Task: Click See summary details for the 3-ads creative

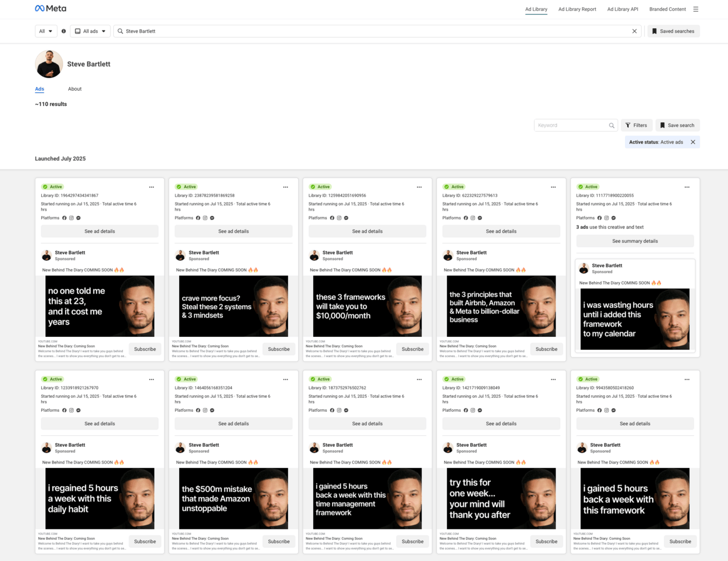Action: coord(635,241)
